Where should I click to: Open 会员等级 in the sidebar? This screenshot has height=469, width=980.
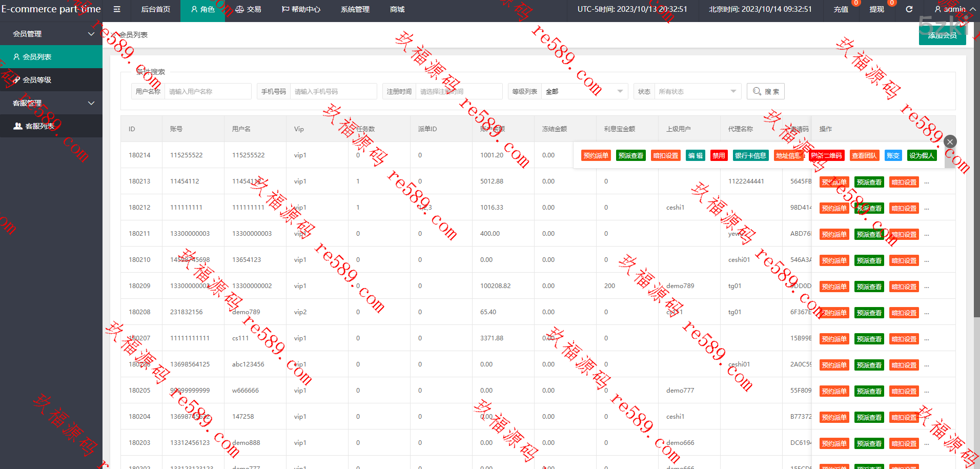click(x=37, y=80)
